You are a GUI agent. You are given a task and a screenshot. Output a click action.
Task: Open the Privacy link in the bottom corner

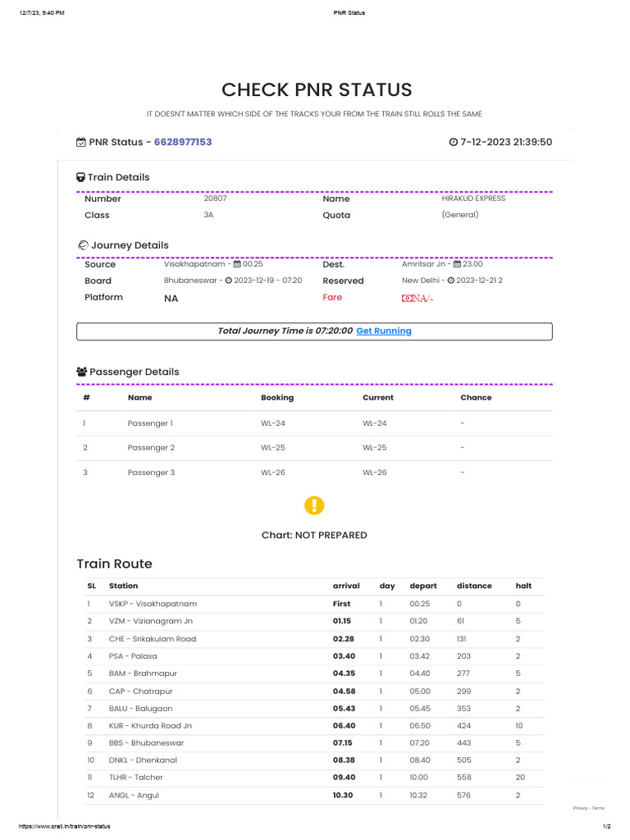[x=579, y=809]
